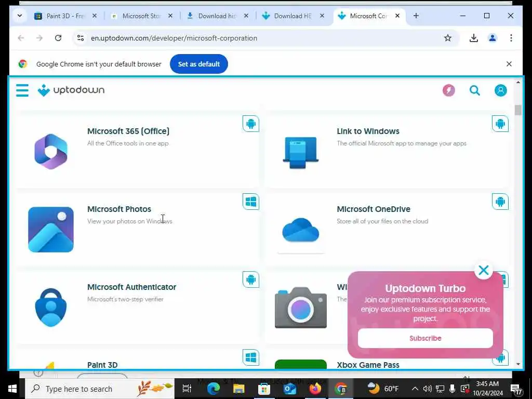Open Chrome three-dot menu

pos(511,38)
